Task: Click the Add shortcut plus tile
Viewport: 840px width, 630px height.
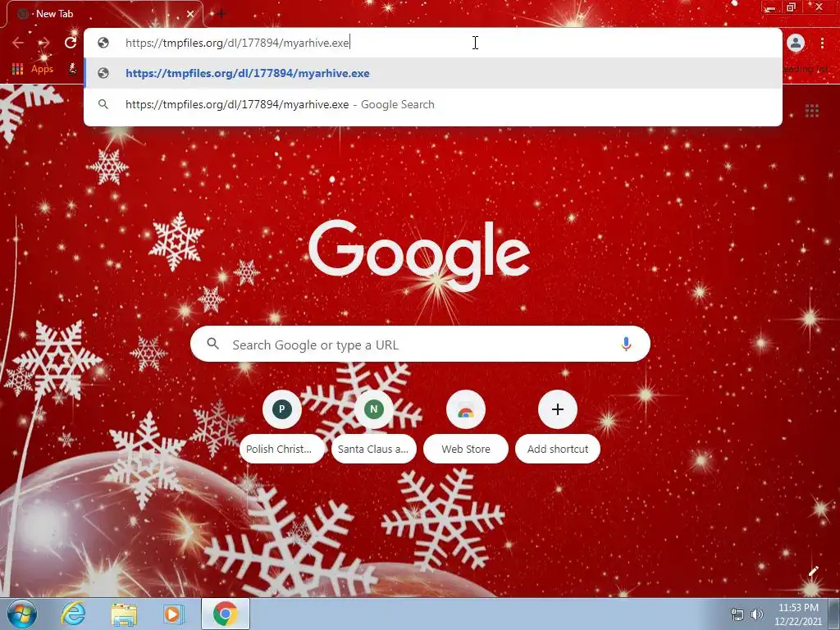Action: [557, 427]
